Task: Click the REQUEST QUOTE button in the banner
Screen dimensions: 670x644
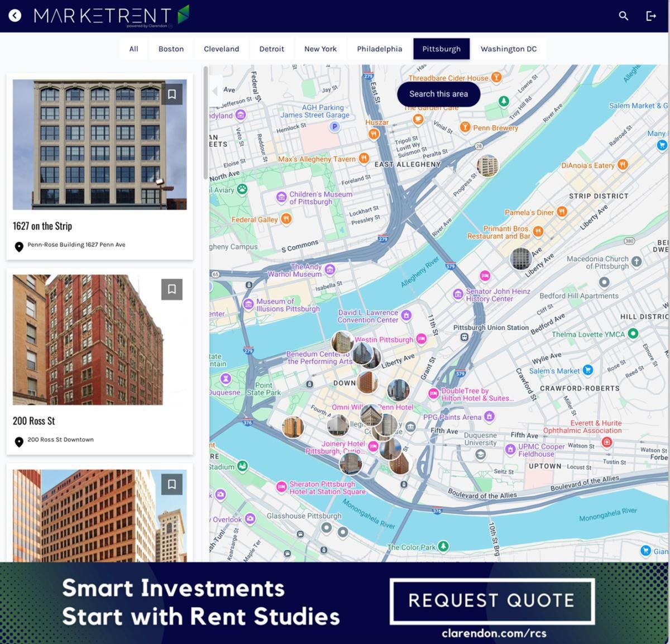Action: point(492,600)
